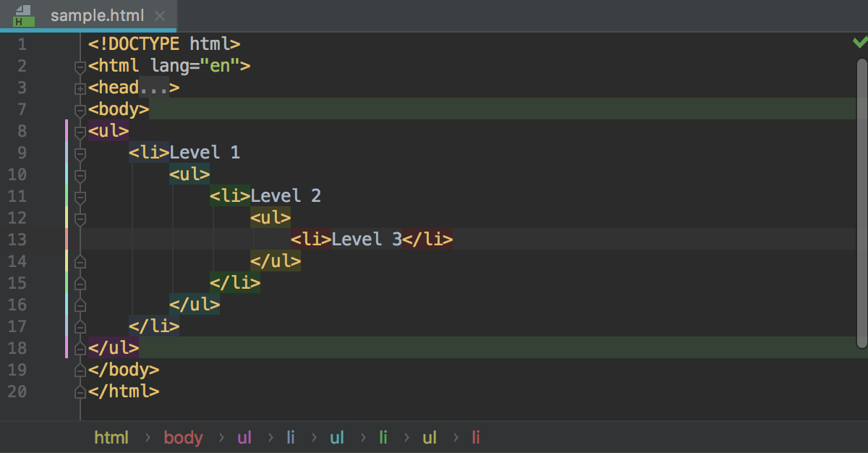The height and width of the screenshot is (453, 868).
Task: Close the sample.html tab
Action: point(160,15)
